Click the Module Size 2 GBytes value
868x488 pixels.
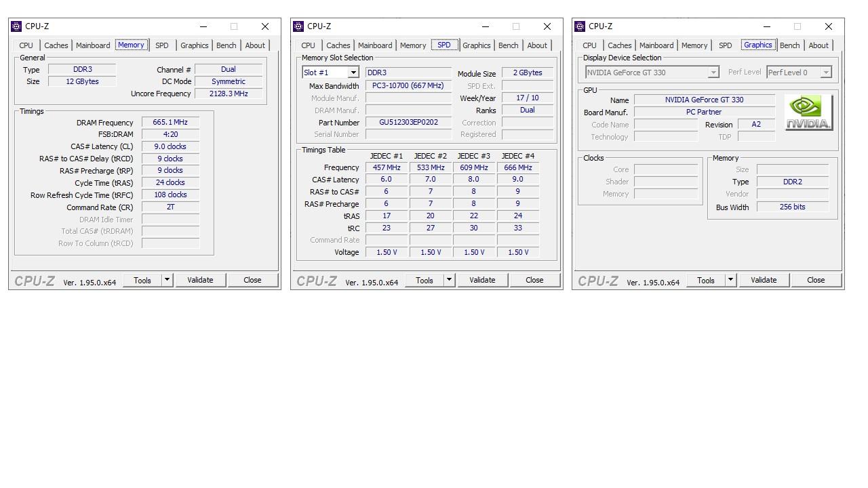(x=528, y=73)
